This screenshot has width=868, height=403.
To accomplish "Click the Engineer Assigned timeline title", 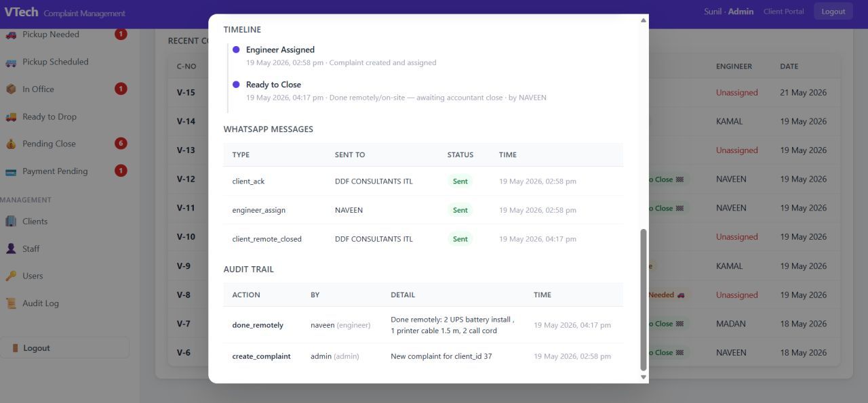I will point(280,49).
